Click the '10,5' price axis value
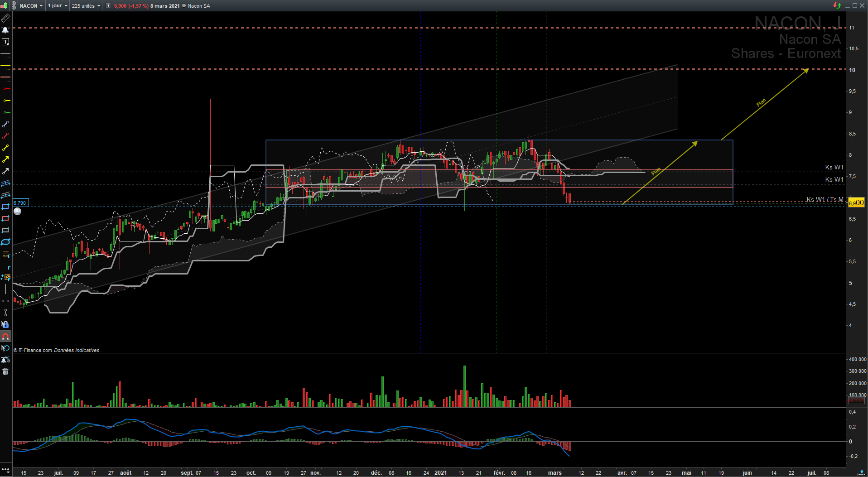This screenshot has height=477, width=868. [x=854, y=48]
